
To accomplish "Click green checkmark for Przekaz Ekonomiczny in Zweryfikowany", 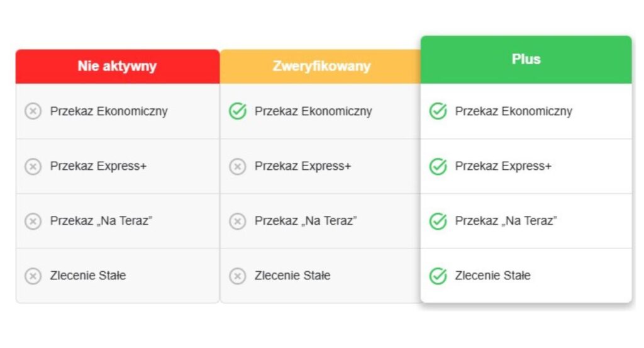I will 238,111.
